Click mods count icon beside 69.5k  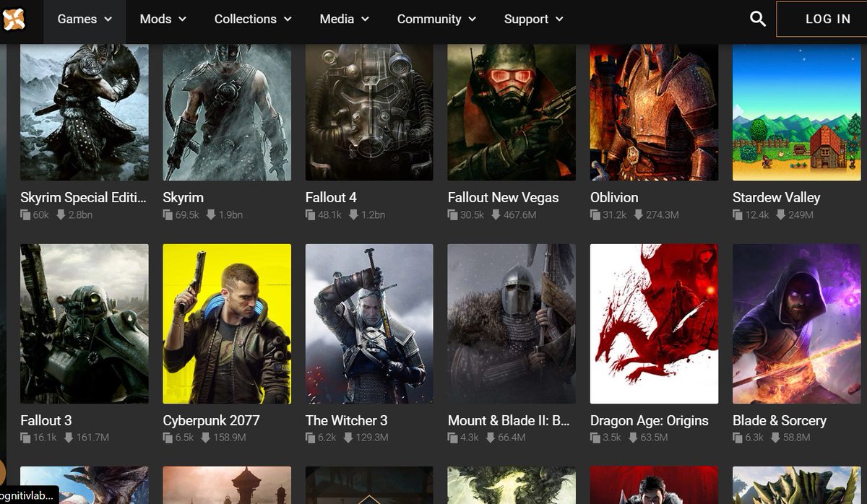[x=168, y=215]
